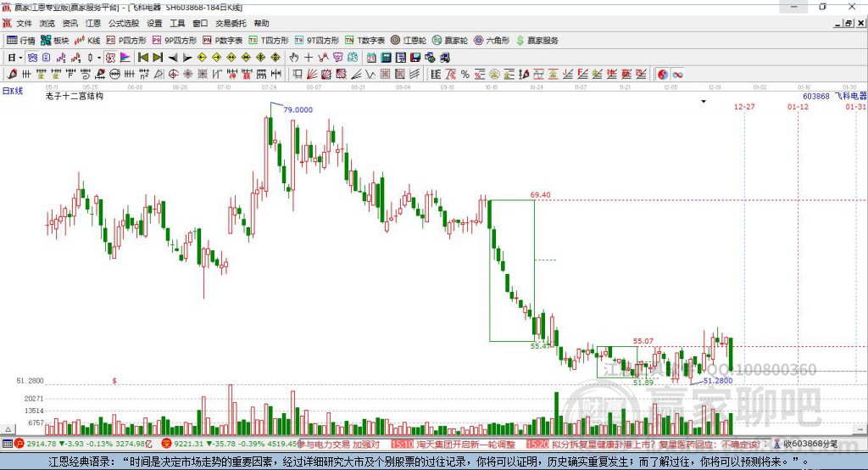
Task: Open the 赢家轮 wheel tool
Action: [450, 41]
